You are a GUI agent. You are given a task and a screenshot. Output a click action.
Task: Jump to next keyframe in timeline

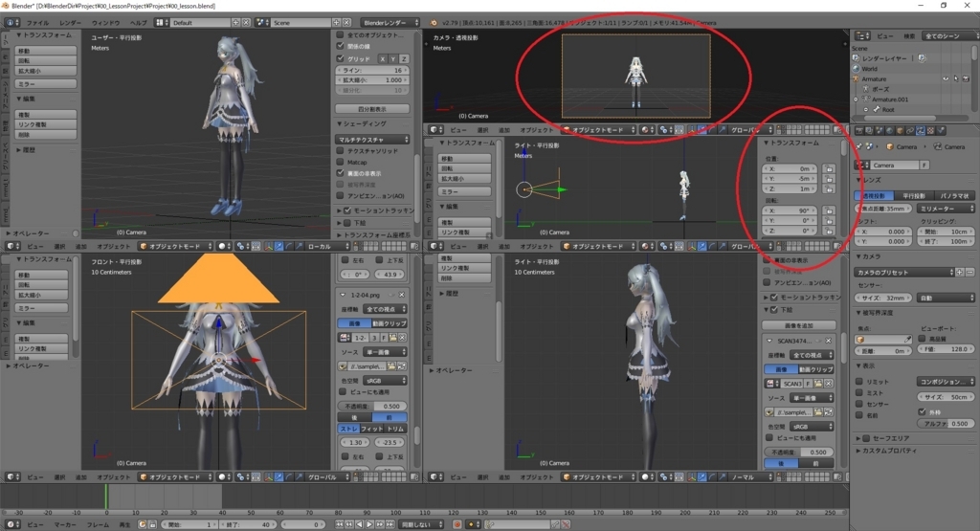379,524
